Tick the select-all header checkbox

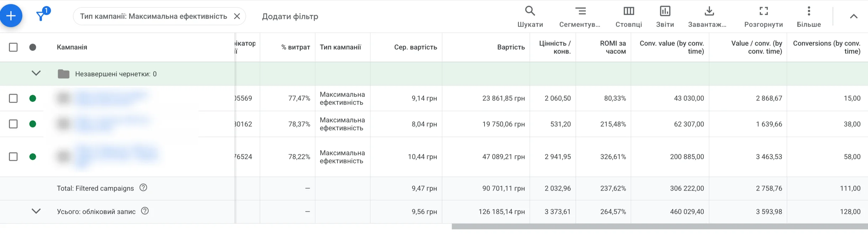tap(13, 47)
